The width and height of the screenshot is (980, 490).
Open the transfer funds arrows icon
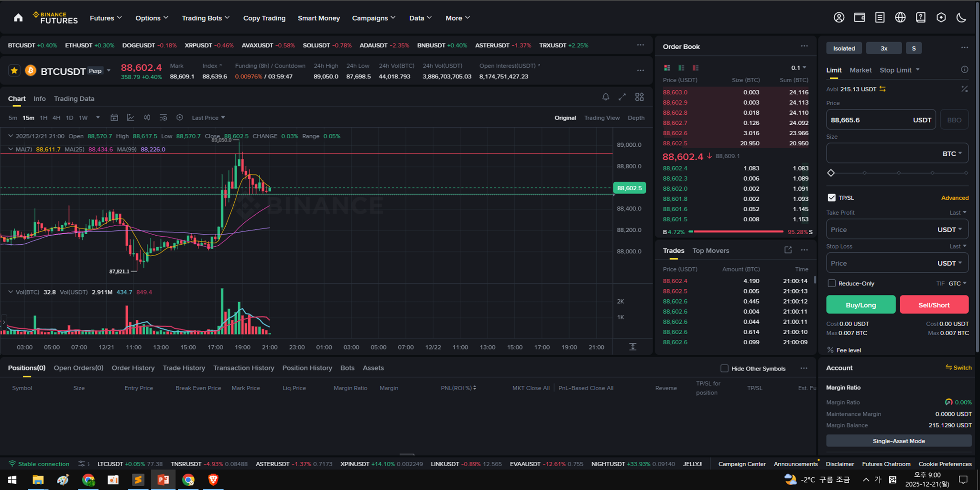[882, 89]
